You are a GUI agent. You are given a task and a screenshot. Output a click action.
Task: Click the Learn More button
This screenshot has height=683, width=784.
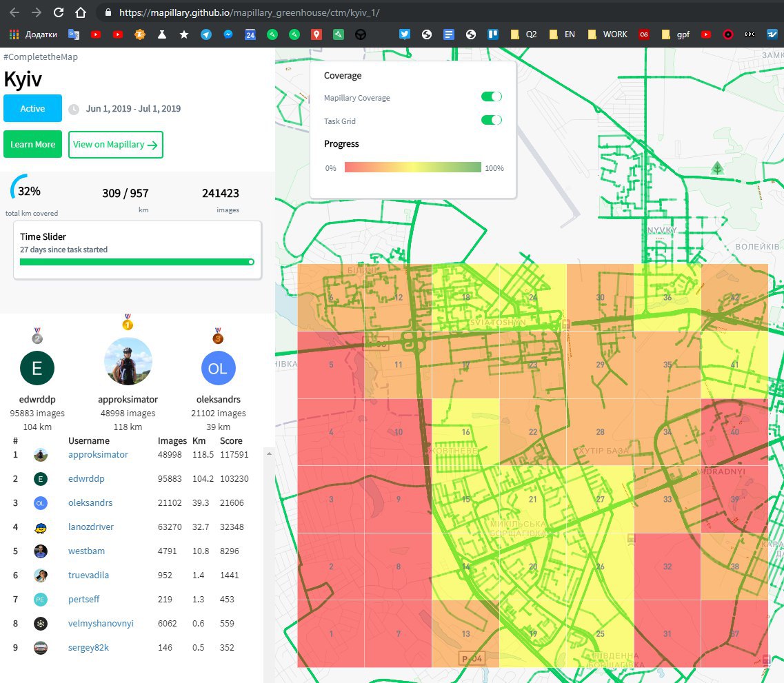(x=32, y=145)
